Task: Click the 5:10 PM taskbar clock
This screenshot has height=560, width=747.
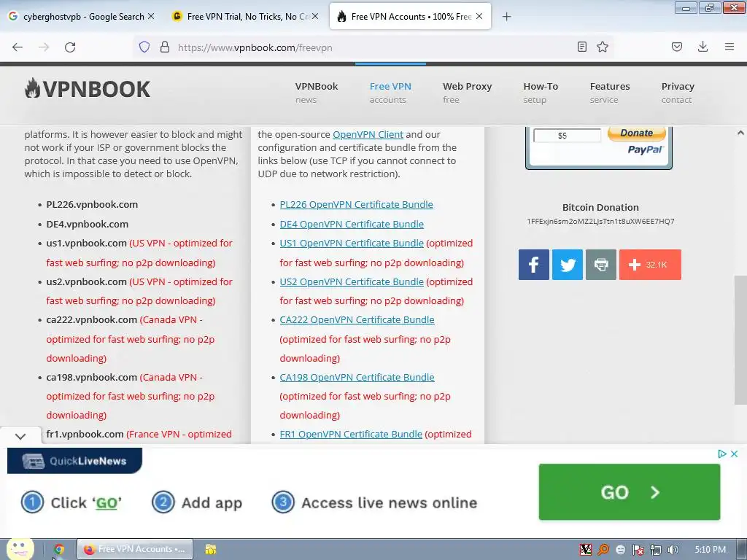Action: click(x=711, y=550)
